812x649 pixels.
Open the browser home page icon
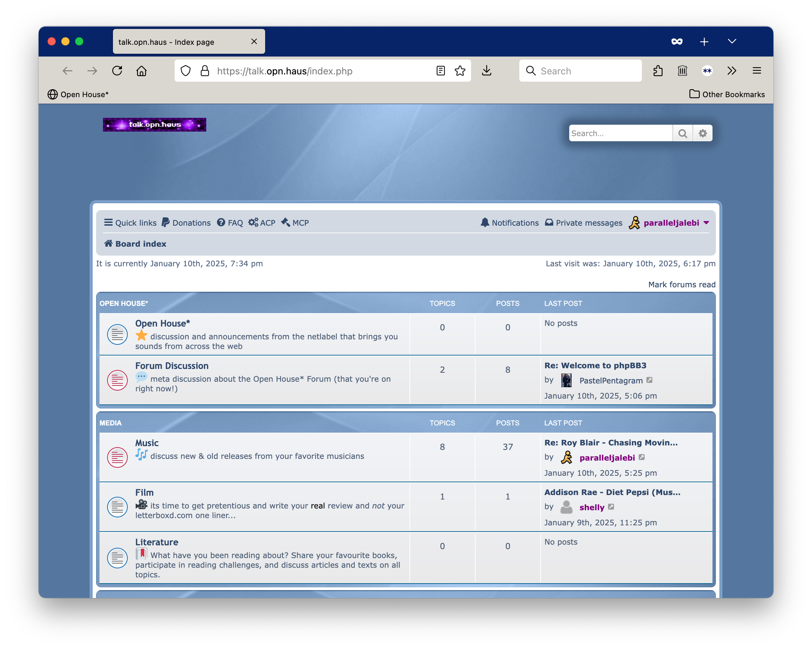142,71
